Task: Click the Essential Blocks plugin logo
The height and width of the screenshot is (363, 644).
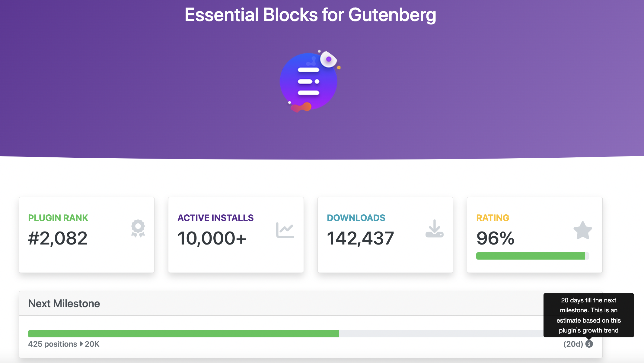Action: (x=309, y=81)
